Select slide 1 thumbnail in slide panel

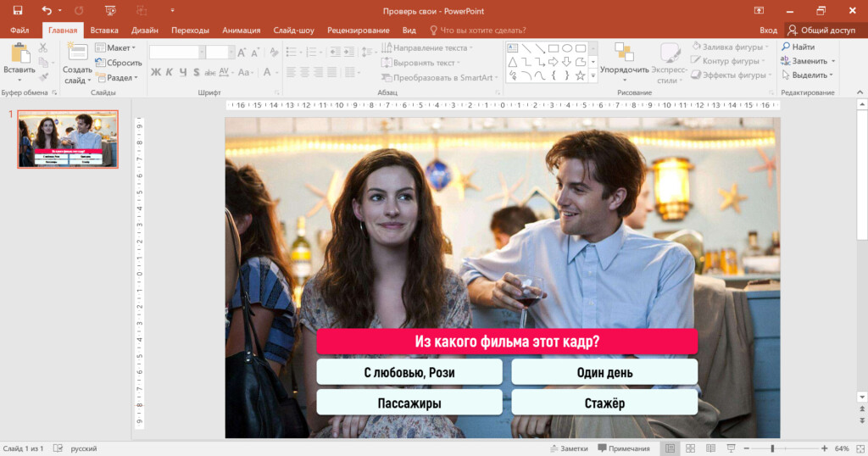68,139
